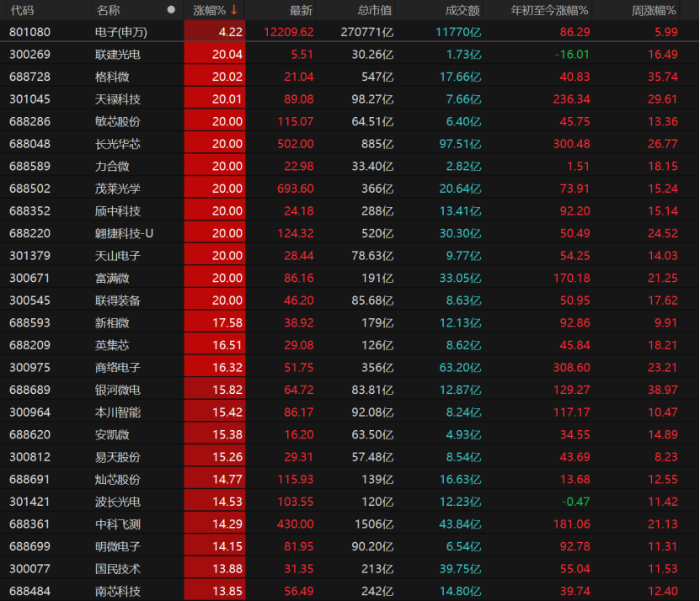Select the 电子(申万) index row name
This screenshot has width=700, height=601.
pos(121,32)
